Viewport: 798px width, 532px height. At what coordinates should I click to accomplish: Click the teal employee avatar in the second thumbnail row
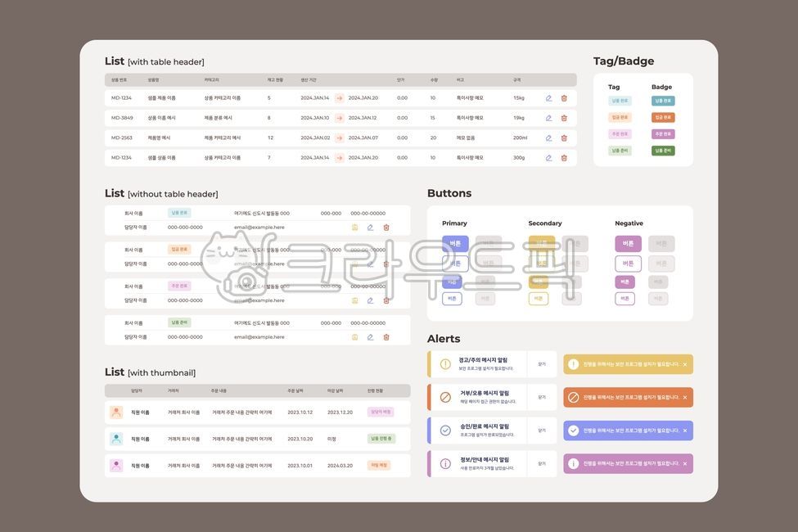tap(114, 436)
